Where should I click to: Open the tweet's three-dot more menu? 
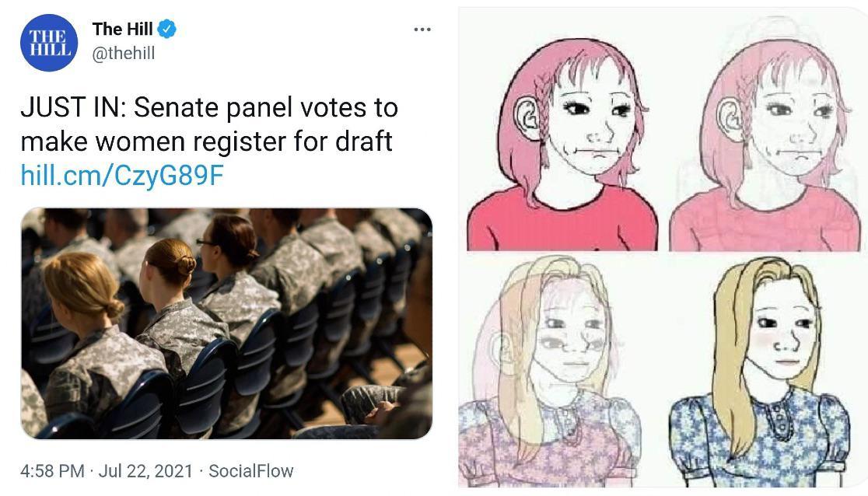[422, 30]
